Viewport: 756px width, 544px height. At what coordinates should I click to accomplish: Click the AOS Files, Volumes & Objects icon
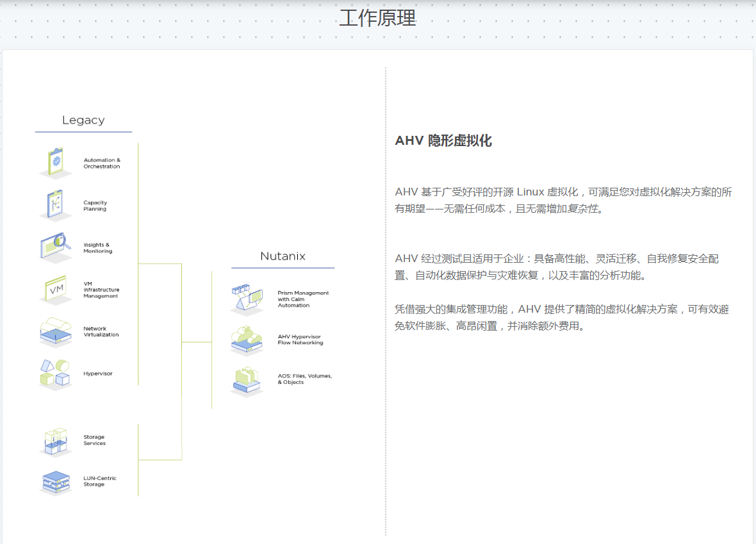click(247, 380)
